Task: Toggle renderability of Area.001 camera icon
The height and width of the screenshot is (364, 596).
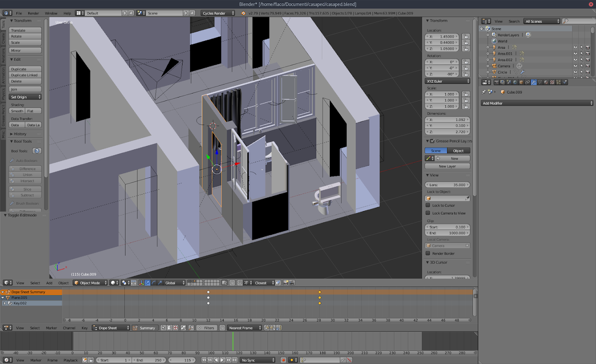Action: tap(587, 54)
